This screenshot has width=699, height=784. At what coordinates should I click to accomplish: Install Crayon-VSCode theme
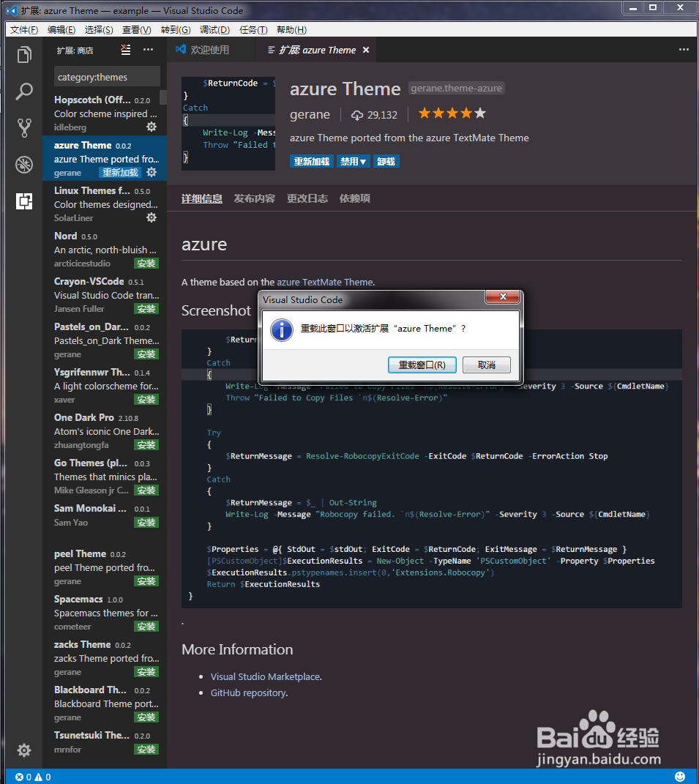pos(146,309)
